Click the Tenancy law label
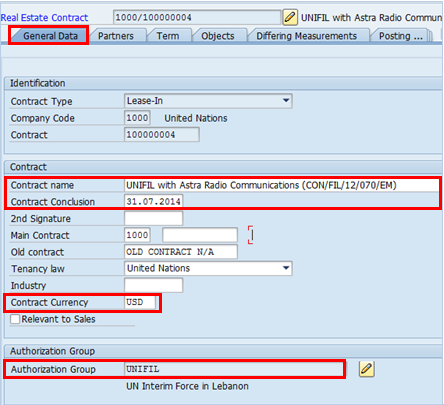 pyautogui.click(x=38, y=269)
